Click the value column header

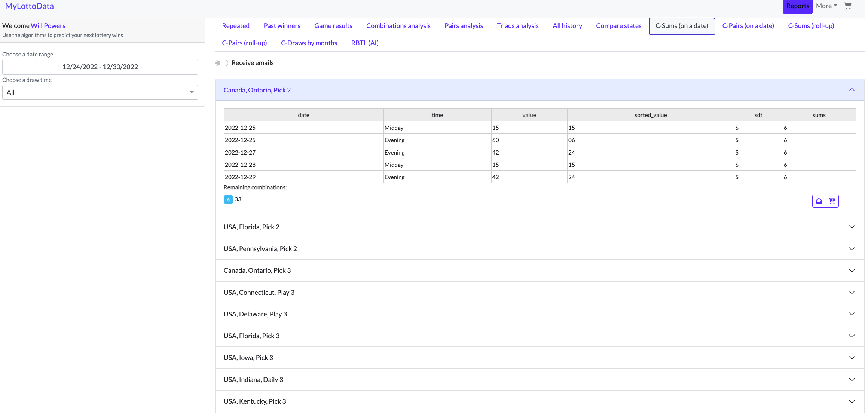529,115
